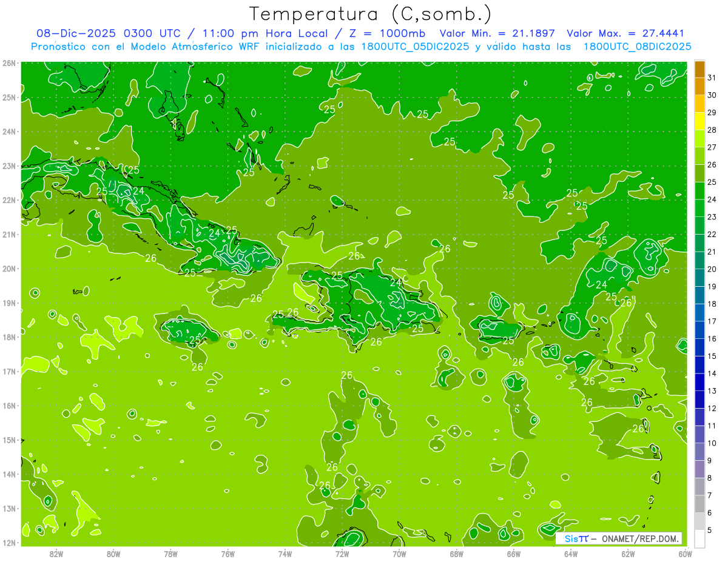
Task: Click longitude axis label "78W"
Action: [x=170, y=554]
